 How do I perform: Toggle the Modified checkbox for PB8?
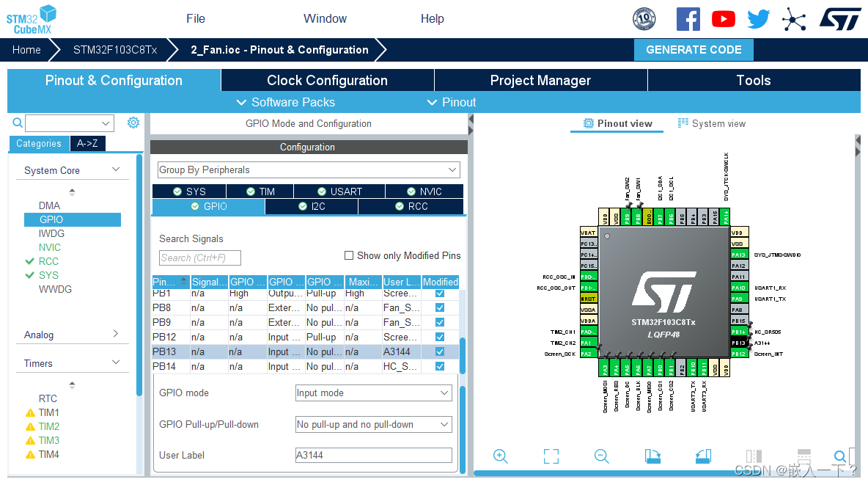pos(440,307)
